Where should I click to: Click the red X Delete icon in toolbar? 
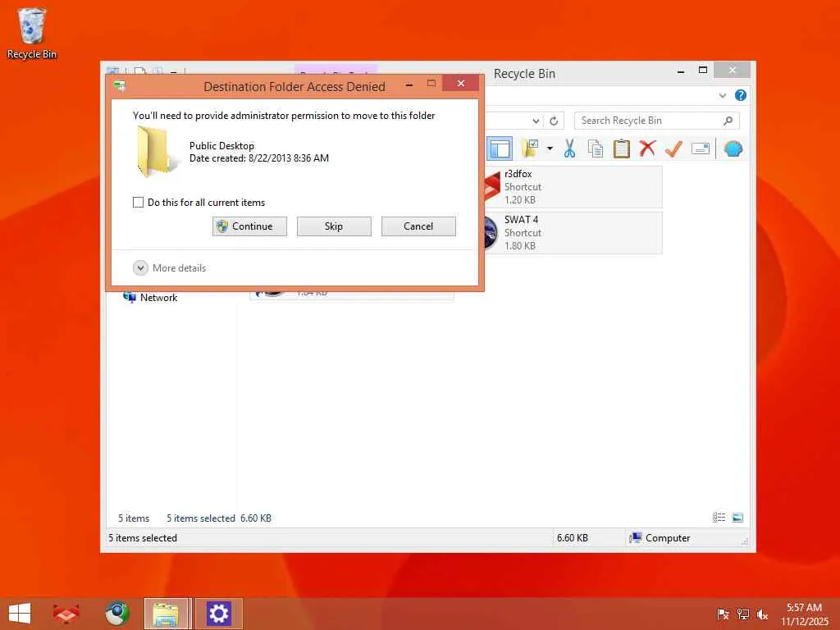(x=647, y=148)
